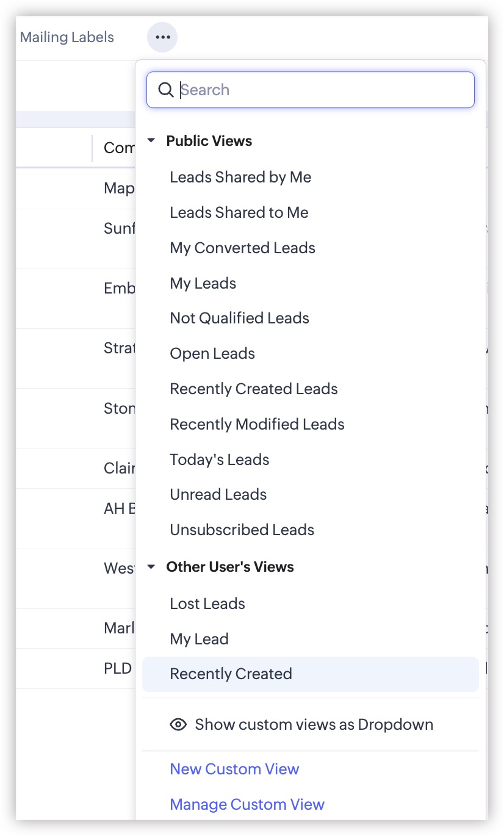Focus the Search views input field
Screen dimensions: 504x836
click(x=323, y=90)
